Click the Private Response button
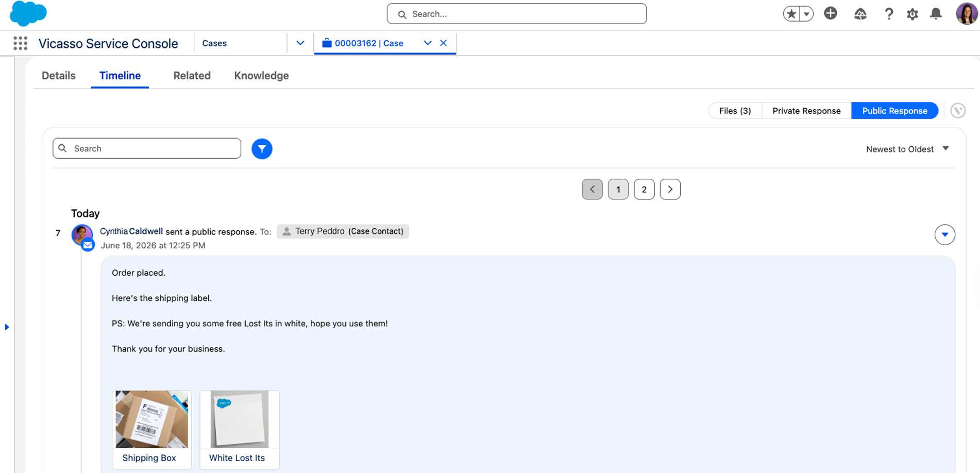The width and height of the screenshot is (980, 473). (x=806, y=111)
